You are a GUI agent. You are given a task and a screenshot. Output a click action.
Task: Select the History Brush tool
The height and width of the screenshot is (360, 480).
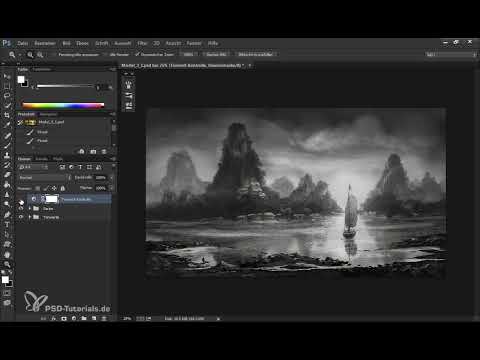pos(7,165)
